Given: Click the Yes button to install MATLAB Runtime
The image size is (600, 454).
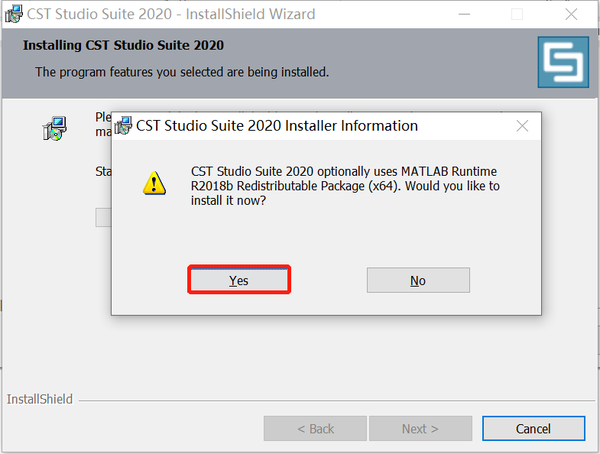Looking at the screenshot, I should 239,280.
